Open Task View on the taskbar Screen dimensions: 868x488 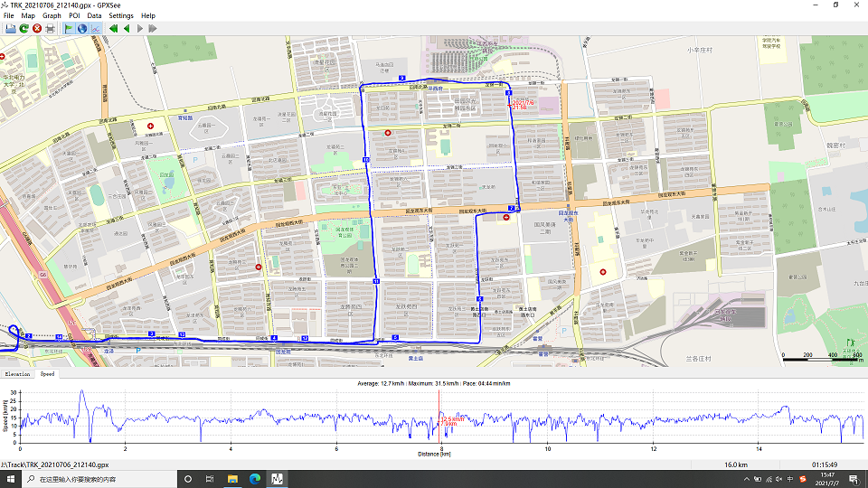coord(210,479)
